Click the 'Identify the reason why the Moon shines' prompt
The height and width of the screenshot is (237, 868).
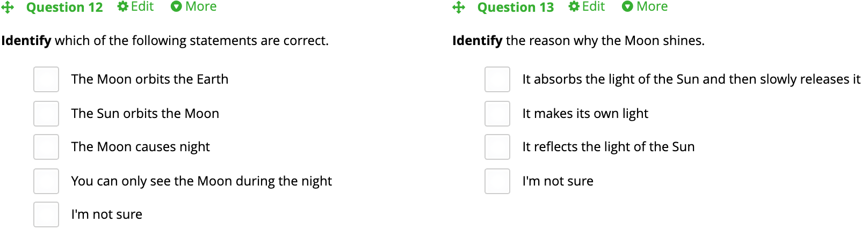[578, 41]
